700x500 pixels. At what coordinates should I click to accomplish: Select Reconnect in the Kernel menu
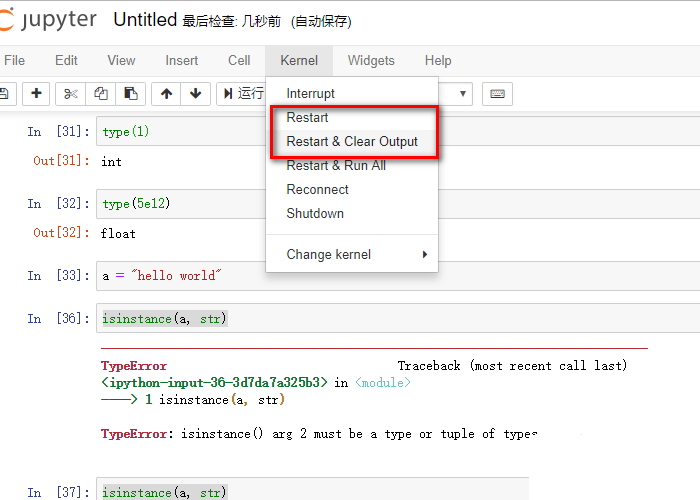tap(352, 189)
